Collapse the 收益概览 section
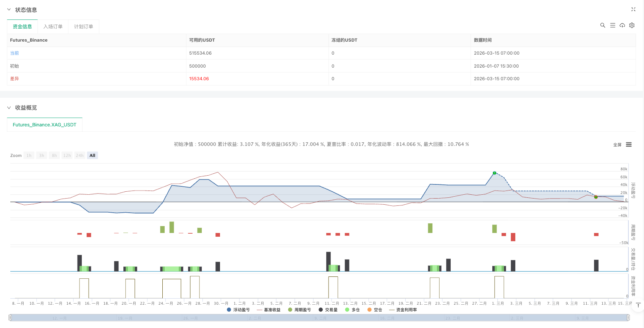Viewport: 644px width, 328px height. [9, 108]
